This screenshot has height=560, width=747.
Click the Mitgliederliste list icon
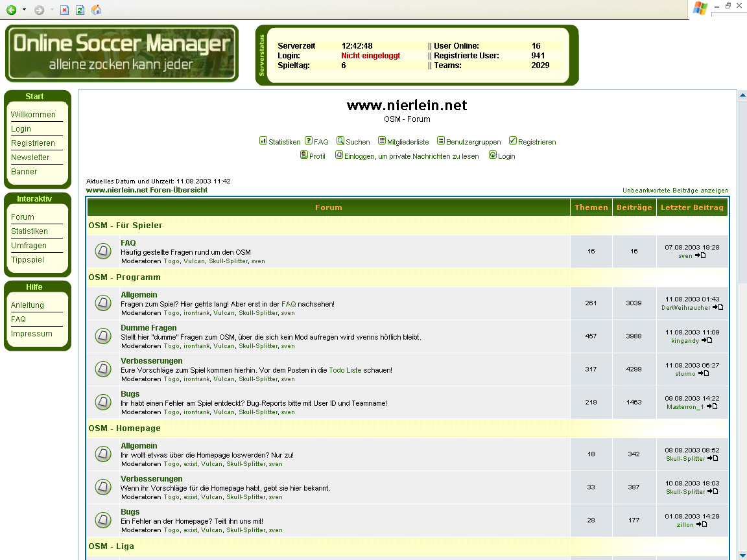pos(381,141)
